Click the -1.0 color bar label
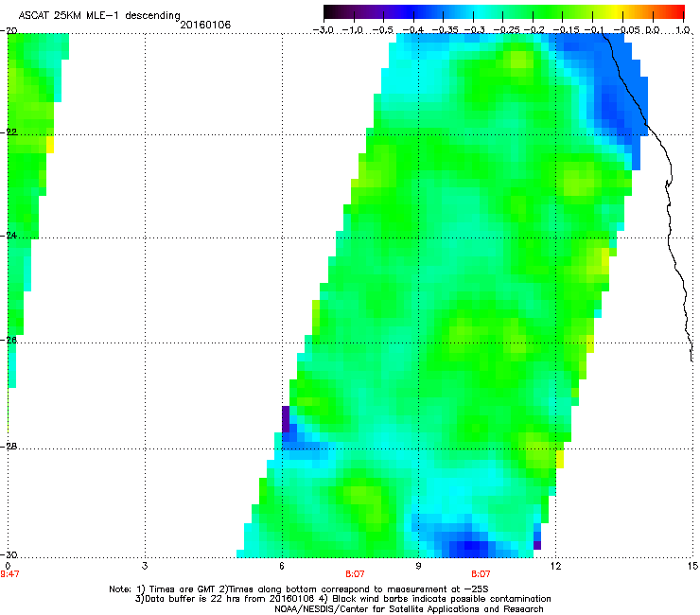Image resolution: width=700 pixels, height=615 pixels. 353,30
